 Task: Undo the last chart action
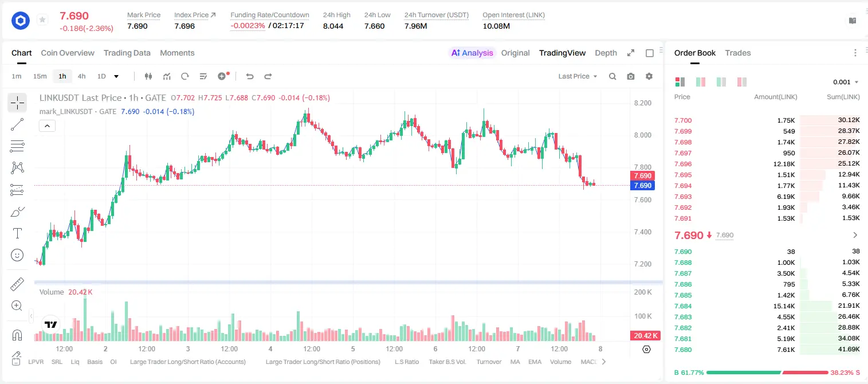pos(250,76)
